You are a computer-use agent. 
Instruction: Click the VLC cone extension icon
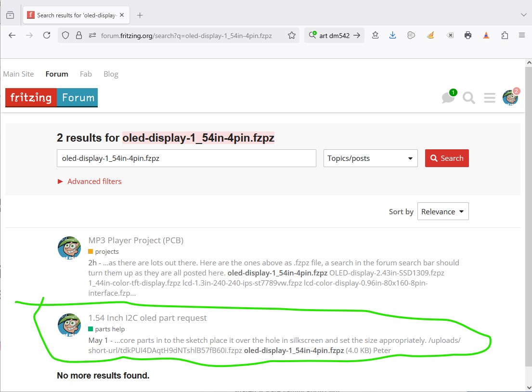coord(486,35)
